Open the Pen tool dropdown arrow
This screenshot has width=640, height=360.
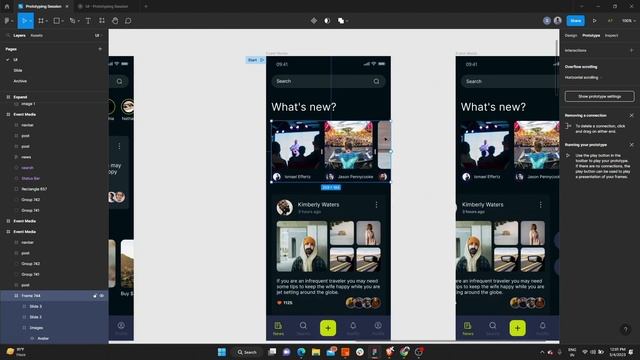78,21
